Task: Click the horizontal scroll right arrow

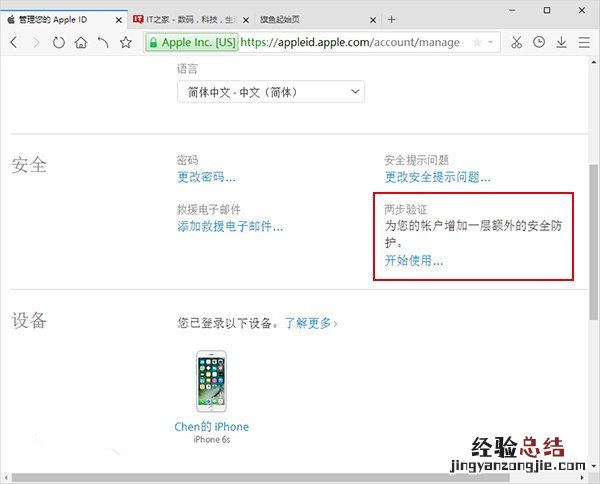Action: (582, 477)
